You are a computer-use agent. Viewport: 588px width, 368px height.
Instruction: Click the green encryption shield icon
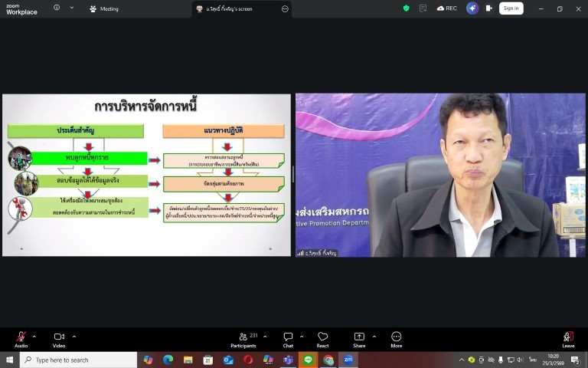pyautogui.click(x=406, y=8)
